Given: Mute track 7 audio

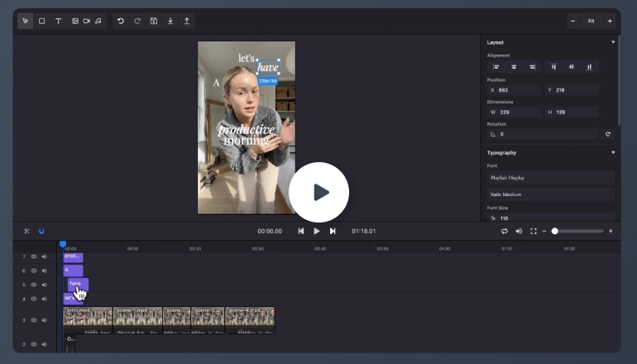Looking at the screenshot, I should [x=45, y=256].
